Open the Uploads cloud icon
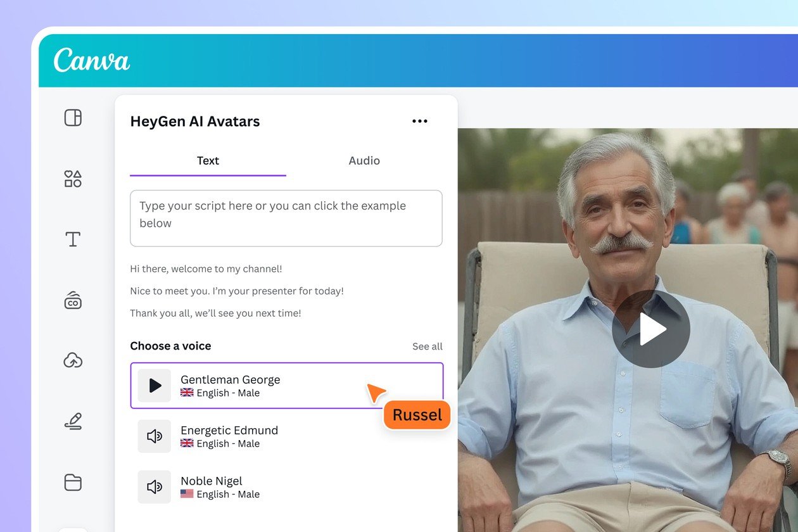The width and height of the screenshot is (798, 532). point(73,360)
